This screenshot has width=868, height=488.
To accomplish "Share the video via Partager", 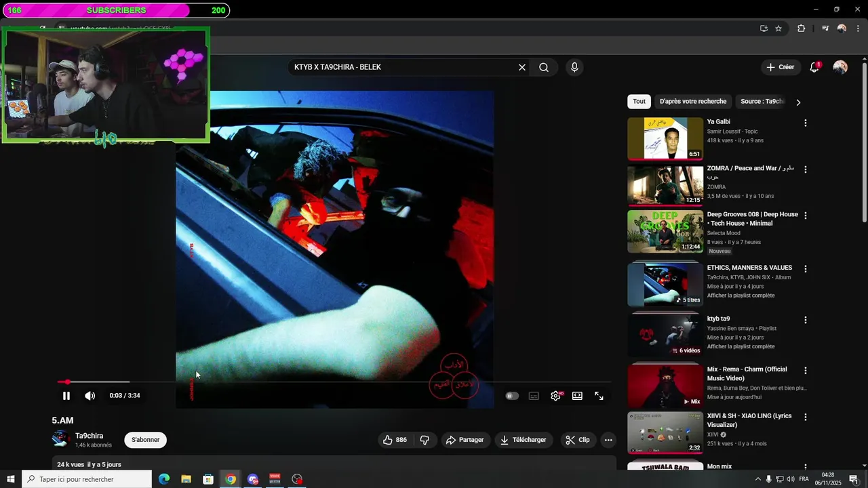I will (x=465, y=440).
